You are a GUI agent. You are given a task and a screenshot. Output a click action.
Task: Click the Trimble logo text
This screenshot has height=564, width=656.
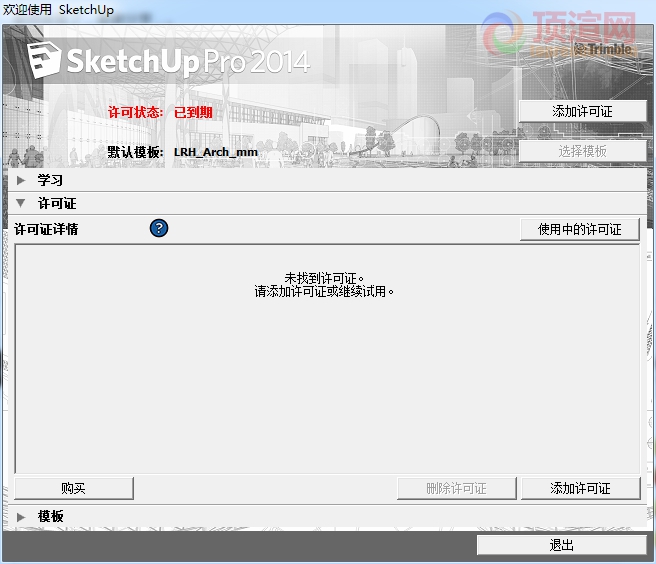click(603, 49)
